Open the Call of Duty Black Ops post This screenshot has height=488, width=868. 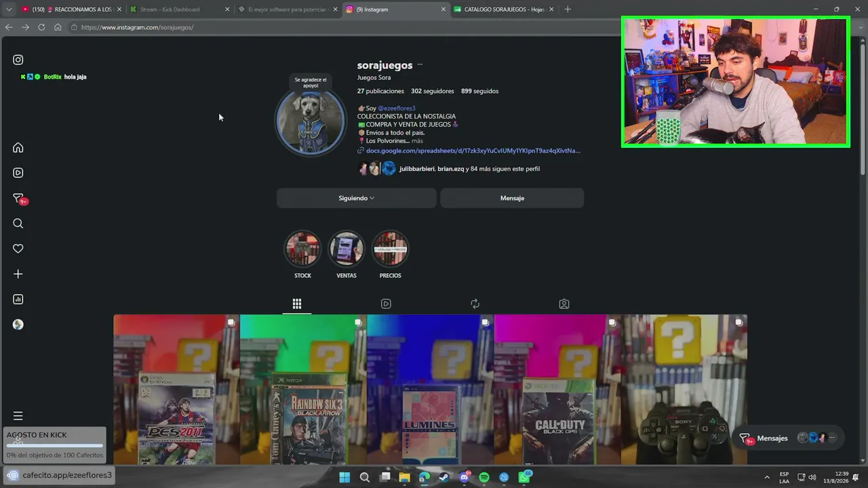(557, 389)
